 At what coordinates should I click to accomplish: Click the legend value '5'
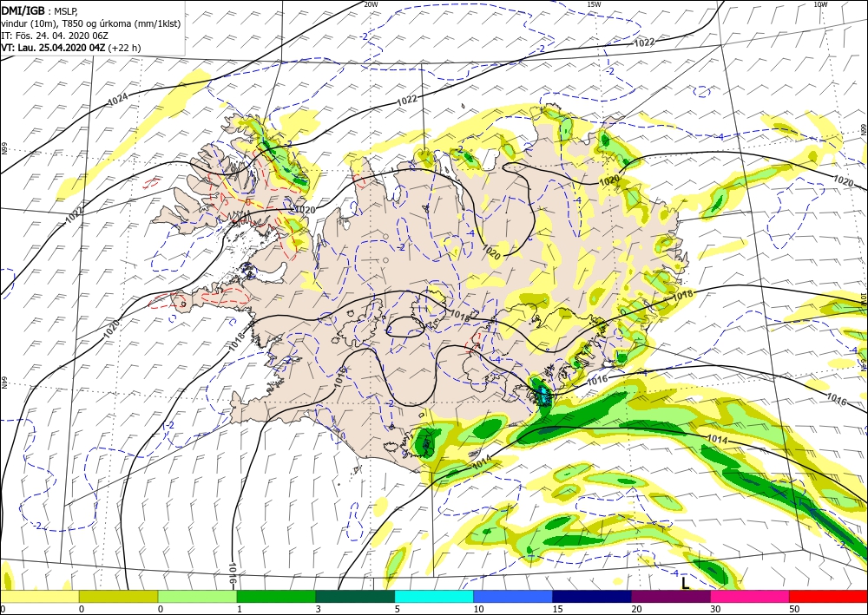tap(397, 609)
